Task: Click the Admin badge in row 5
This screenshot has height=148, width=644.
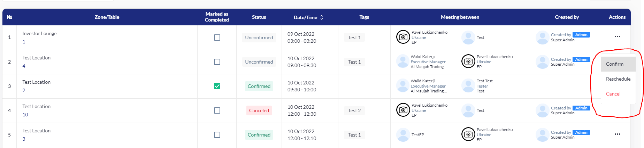Action: tap(581, 132)
